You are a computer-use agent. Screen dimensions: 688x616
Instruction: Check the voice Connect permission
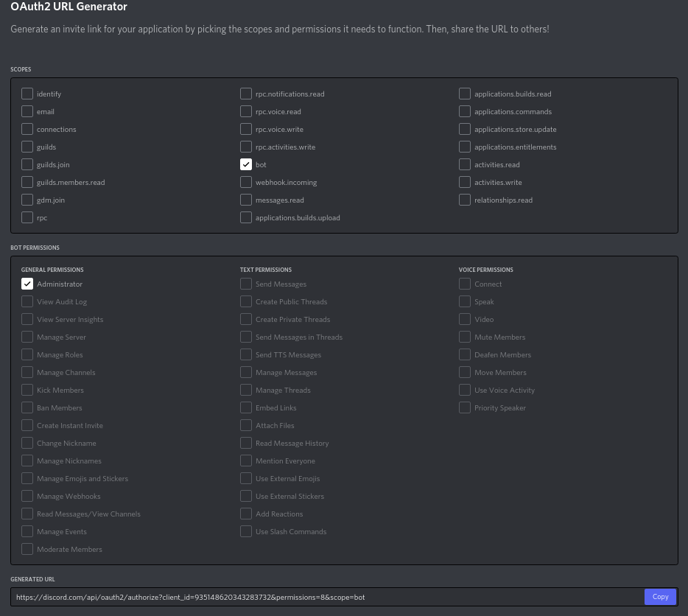465,284
